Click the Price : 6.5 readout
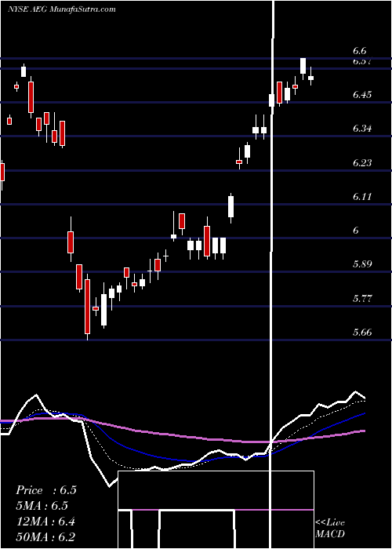 [45, 490]
